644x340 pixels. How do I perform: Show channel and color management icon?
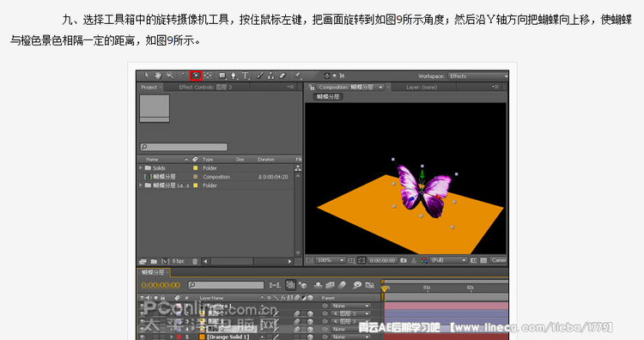423,260
